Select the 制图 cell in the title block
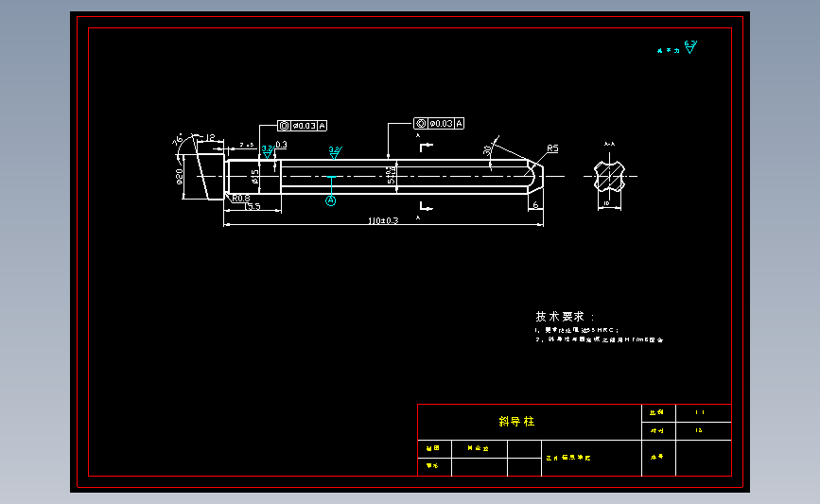 [x=433, y=448]
